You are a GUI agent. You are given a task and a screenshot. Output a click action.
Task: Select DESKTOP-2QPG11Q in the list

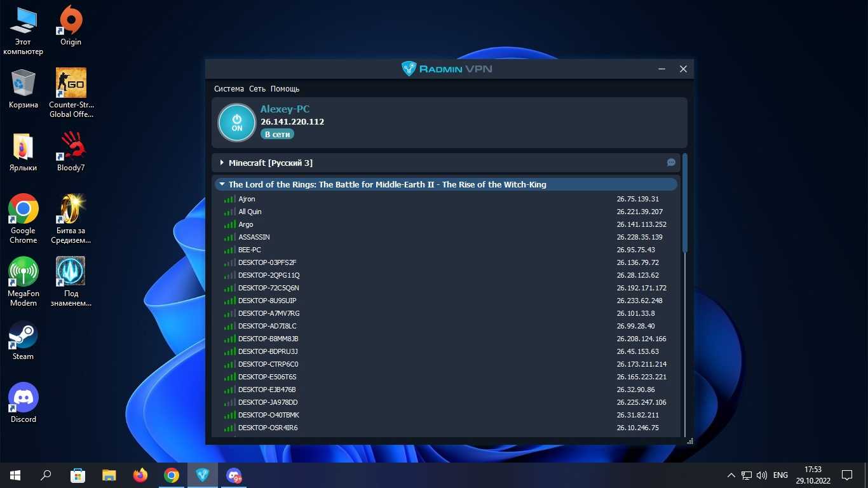445,275
